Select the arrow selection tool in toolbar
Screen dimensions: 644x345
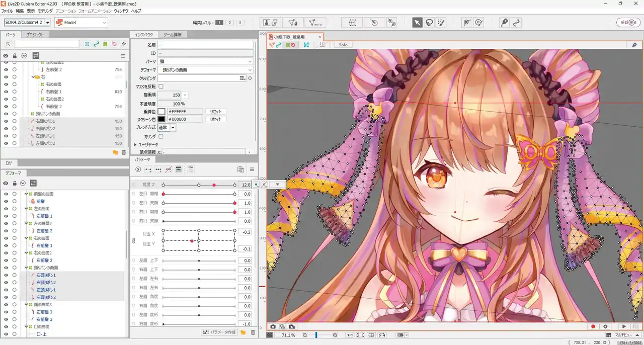click(417, 23)
